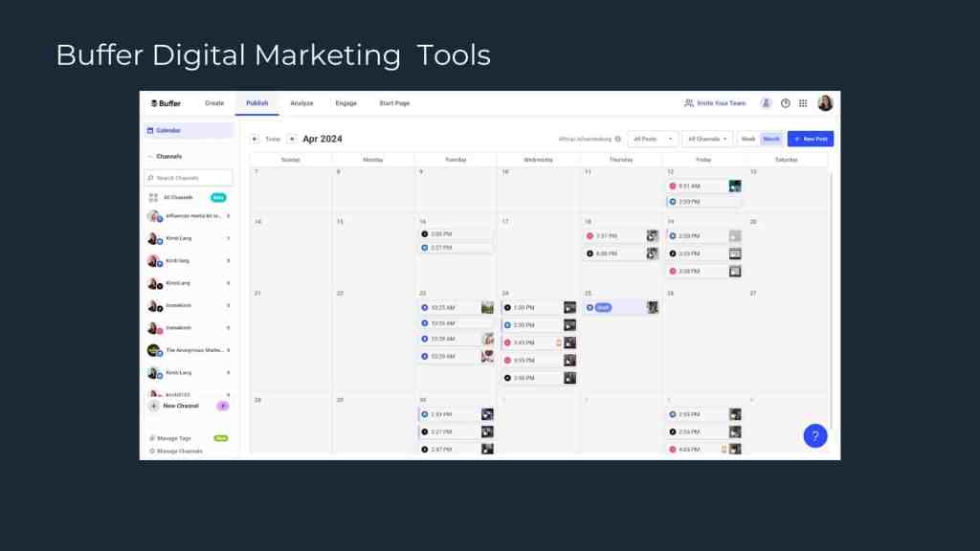This screenshot has width=980, height=551.
Task: Open thumbnail of 9:51 AM post
Action: [x=735, y=187]
